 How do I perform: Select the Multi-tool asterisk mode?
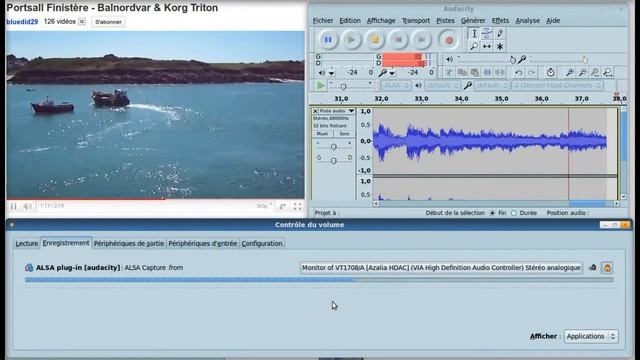500,47
